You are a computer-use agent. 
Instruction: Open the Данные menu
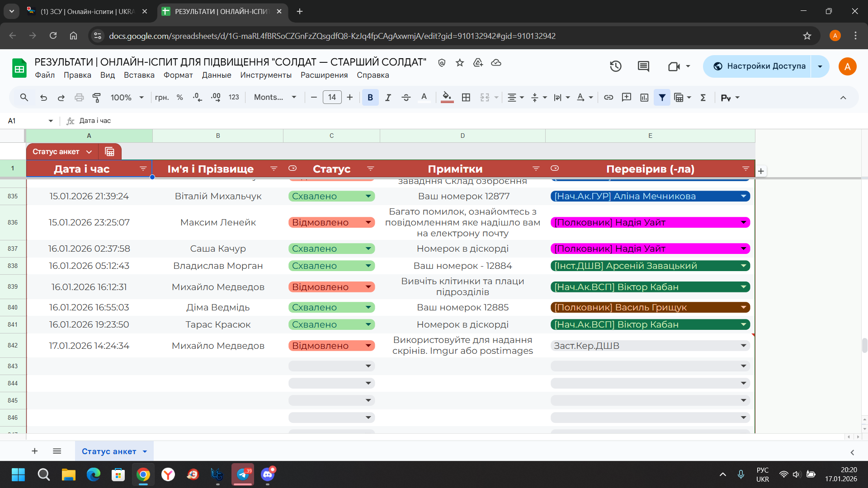click(x=217, y=75)
